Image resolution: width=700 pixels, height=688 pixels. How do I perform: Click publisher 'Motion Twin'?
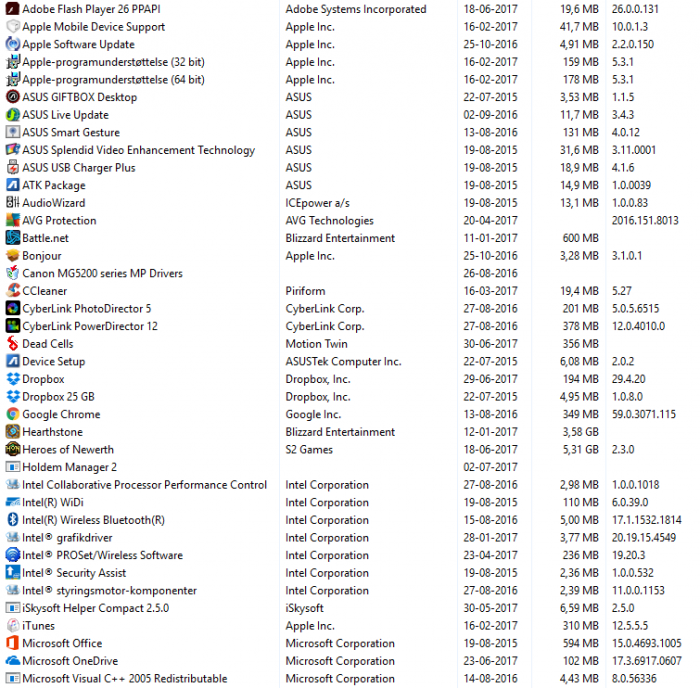pyautogui.click(x=317, y=344)
